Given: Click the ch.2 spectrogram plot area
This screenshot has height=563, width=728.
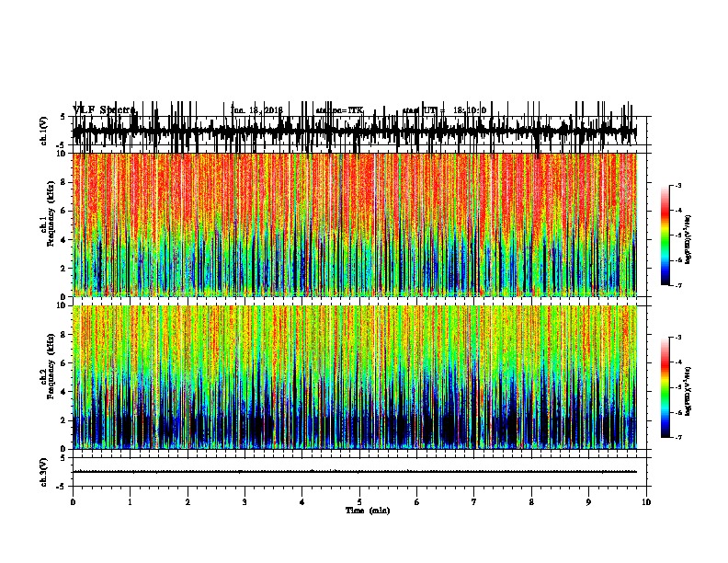Looking at the screenshot, I should point(354,377).
